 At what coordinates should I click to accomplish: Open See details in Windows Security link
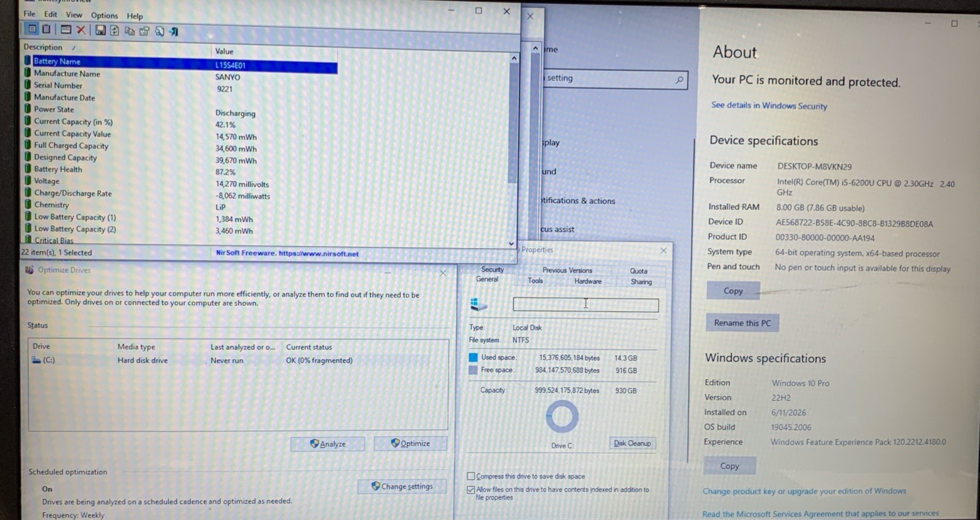click(769, 106)
